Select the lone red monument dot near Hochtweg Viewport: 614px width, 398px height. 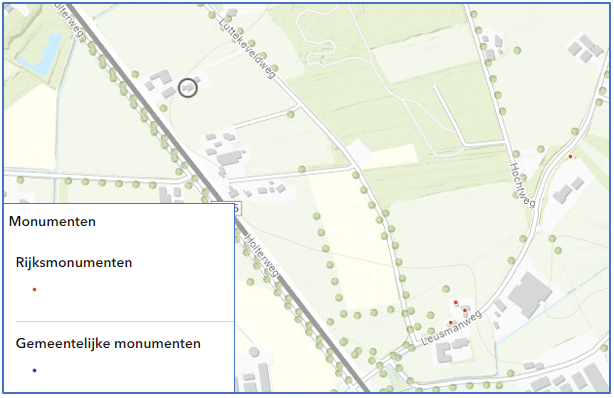coord(570,157)
